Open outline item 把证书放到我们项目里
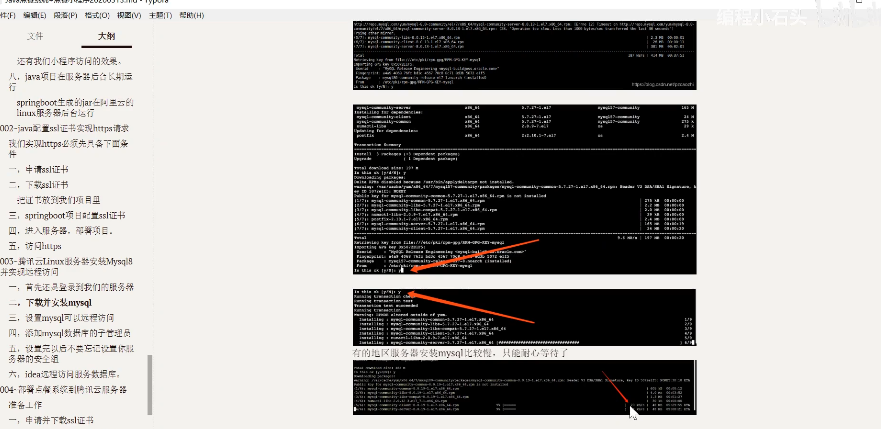Screen dimensions: 881x429 (58, 200)
